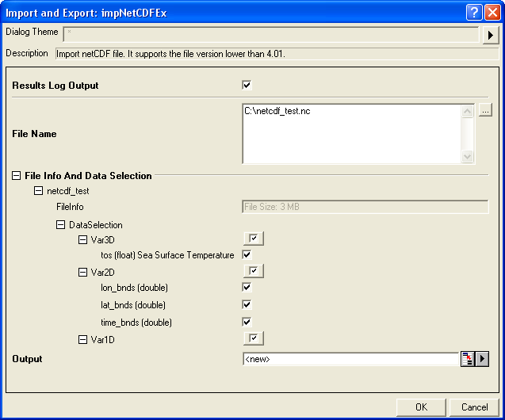Image resolution: width=505 pixels, height=420 pixels.
Task: Click the Output range selection icon
Action: (x=468, y=359)
